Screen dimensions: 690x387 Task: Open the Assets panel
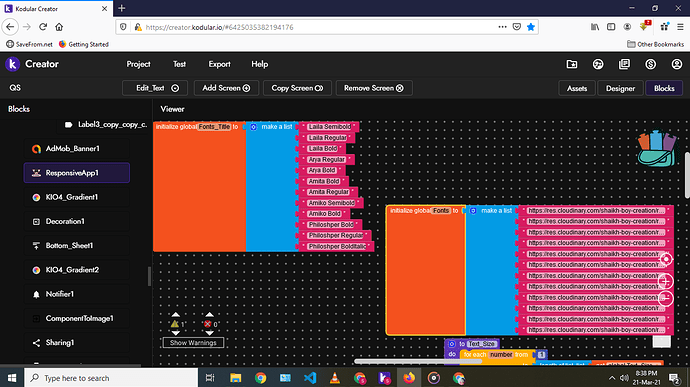tap(576, 88)
